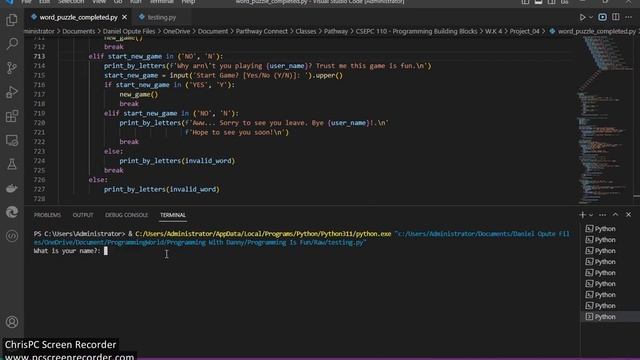Open terminal panel ellipsis actions menu

point(602,215)
